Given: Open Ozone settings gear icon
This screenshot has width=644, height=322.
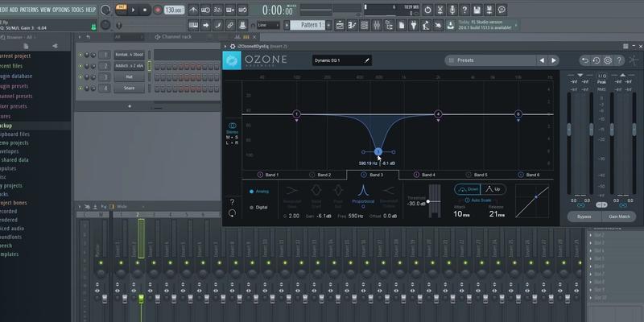Looking at the screenshot, I should (608, 61).
